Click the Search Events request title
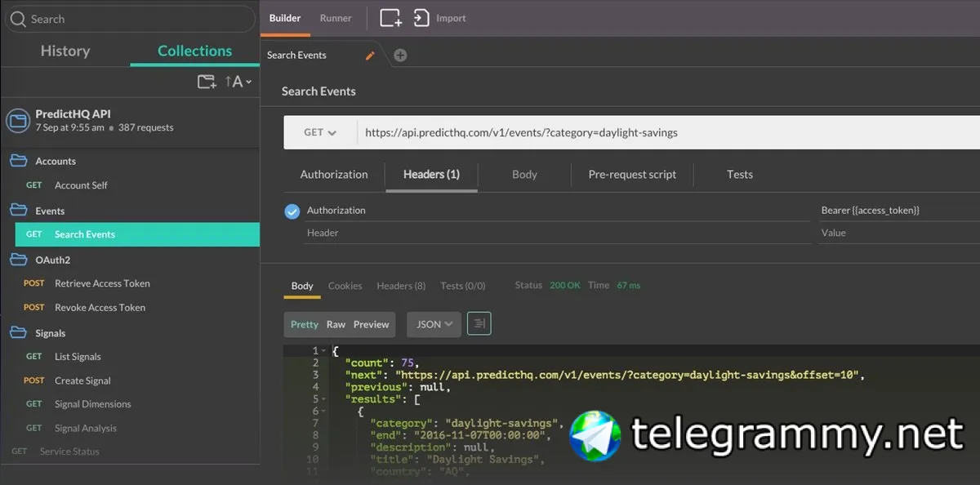 pyautogui.click(x=318, y=91)
